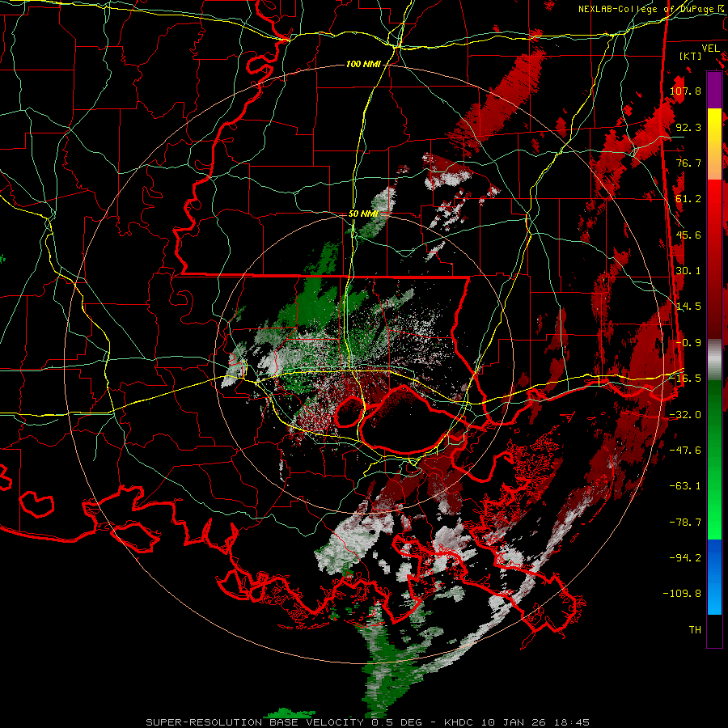Image resolution: width=728 pixels, height=728 pixels.
Task: Click the -78.7 velocity scale value
Action: click(x=685, y=523)
